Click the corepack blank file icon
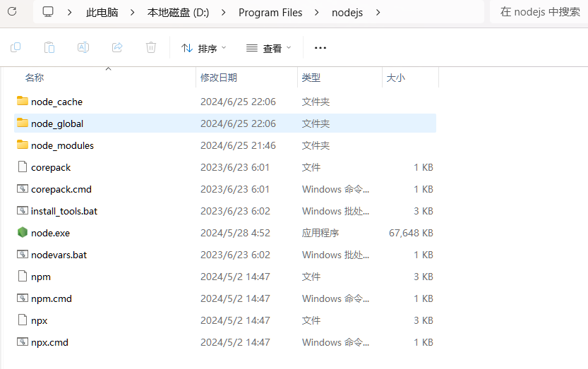 [23, 167]
